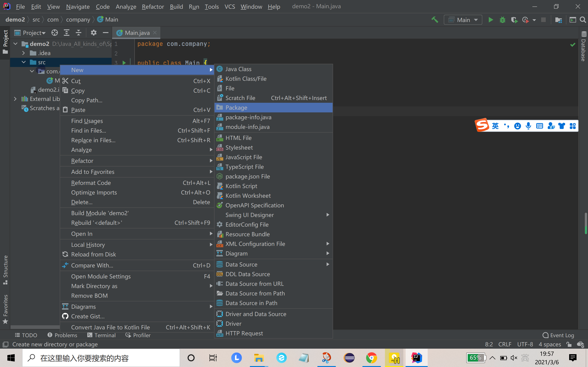588x367 pixels.
Task: Toggle read-only lock icon in status bar
Action: (x=569, y=344)
